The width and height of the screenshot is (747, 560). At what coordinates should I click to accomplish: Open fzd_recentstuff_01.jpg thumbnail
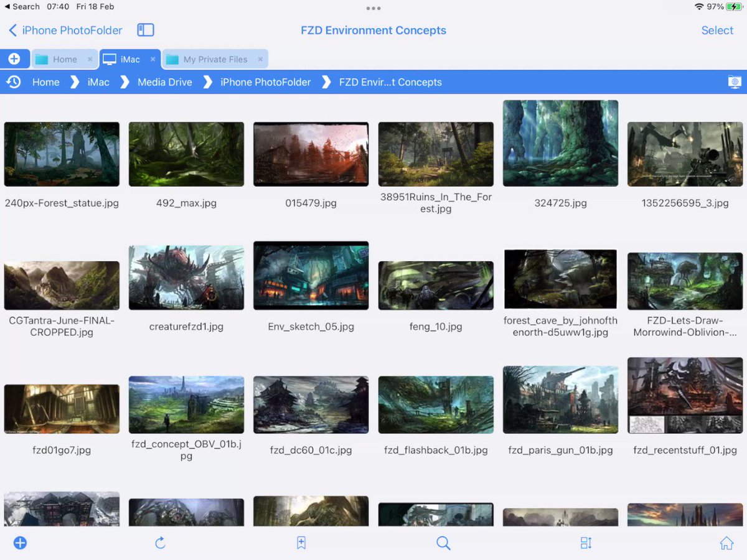click(685, 395)
